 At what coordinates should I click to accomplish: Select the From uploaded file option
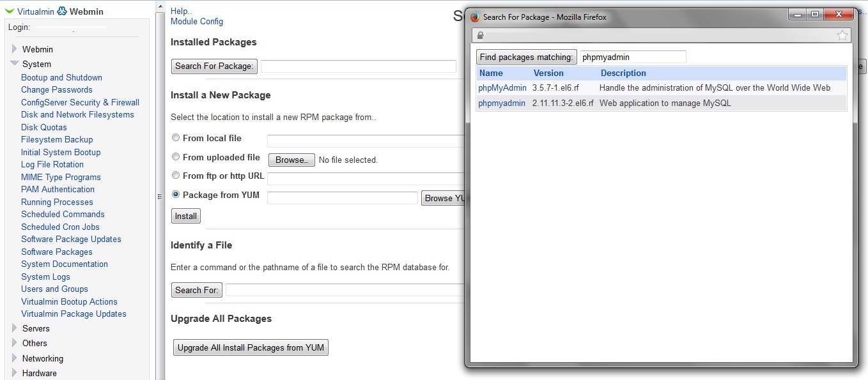click(176, 157)
